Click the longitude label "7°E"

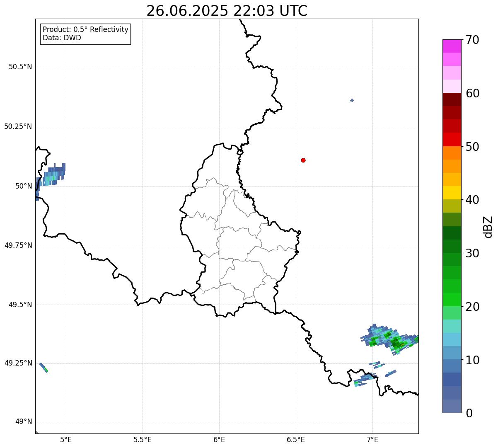click(372, 439)
